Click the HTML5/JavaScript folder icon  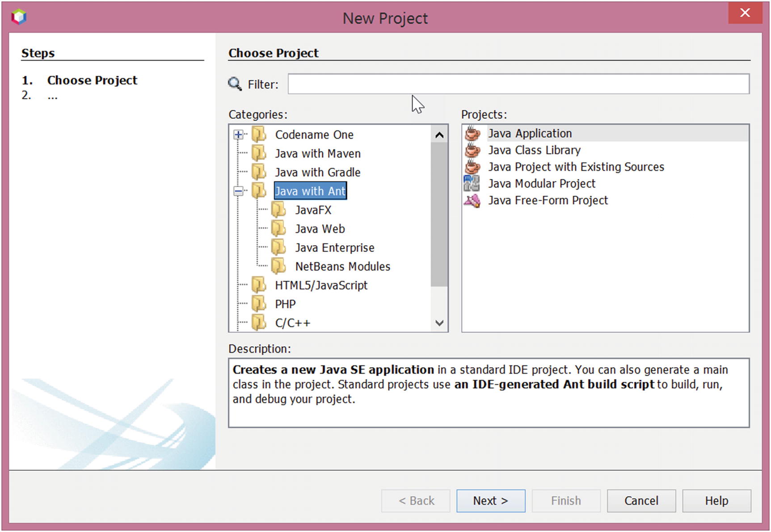point(259,285)
